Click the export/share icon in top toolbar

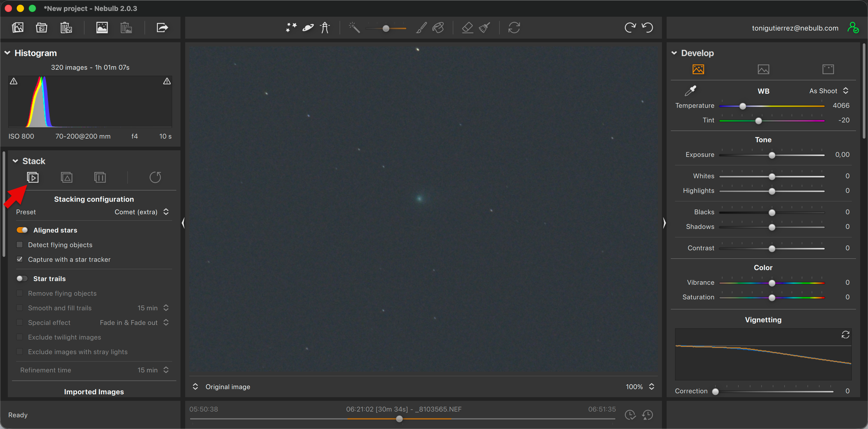[162, 28]
